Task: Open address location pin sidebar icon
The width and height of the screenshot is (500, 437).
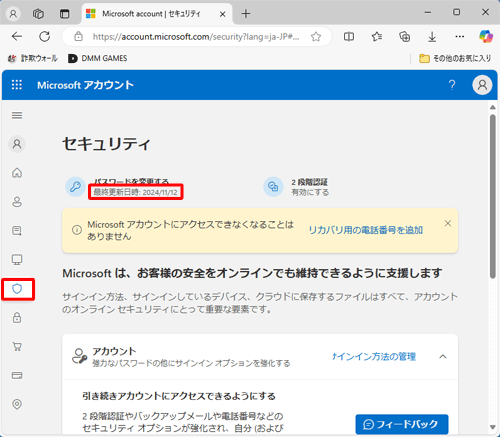Action: (x=17, y=404)
